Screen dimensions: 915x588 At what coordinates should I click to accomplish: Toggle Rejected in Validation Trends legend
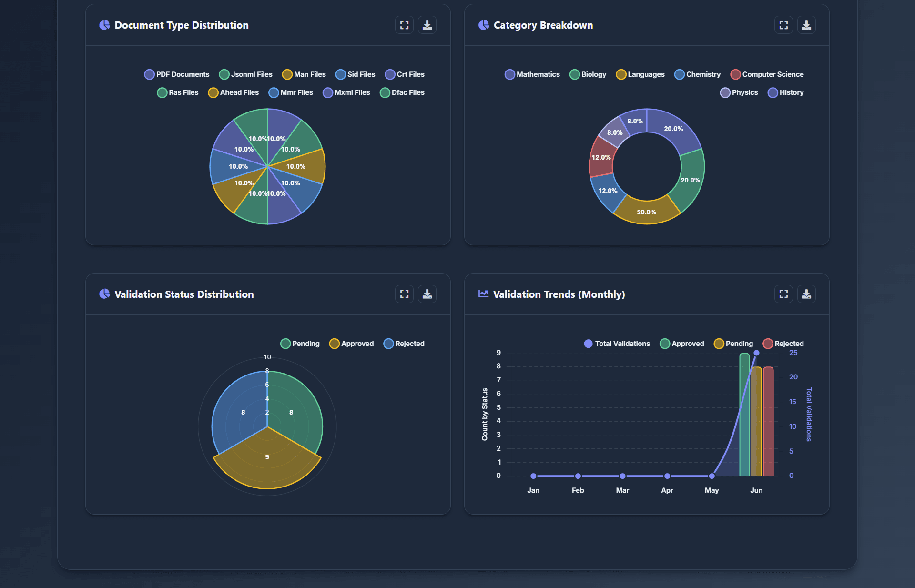tap(783, 344)
